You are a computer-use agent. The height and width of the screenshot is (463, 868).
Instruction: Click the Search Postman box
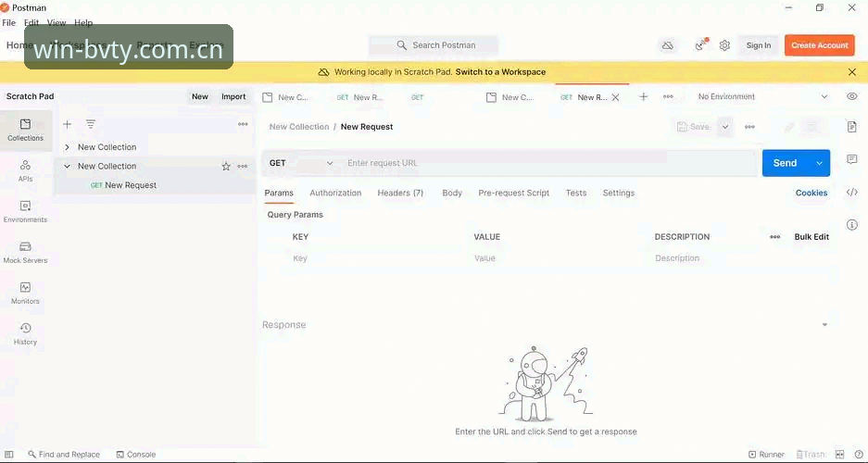click(434, 45)
